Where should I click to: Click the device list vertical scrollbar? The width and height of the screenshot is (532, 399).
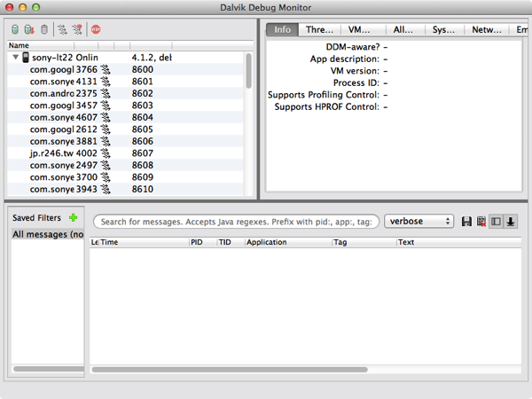click(x=248, y=71)
